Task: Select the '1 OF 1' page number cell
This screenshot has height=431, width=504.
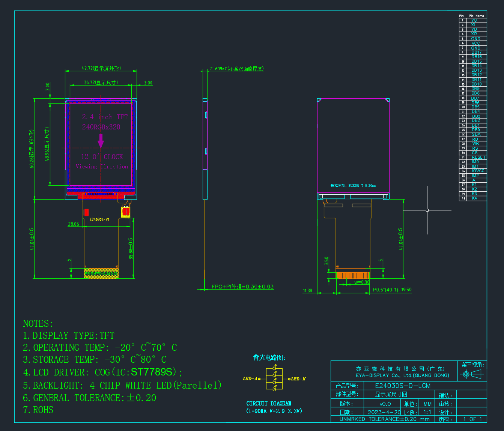Action: (x=472, y=419)
